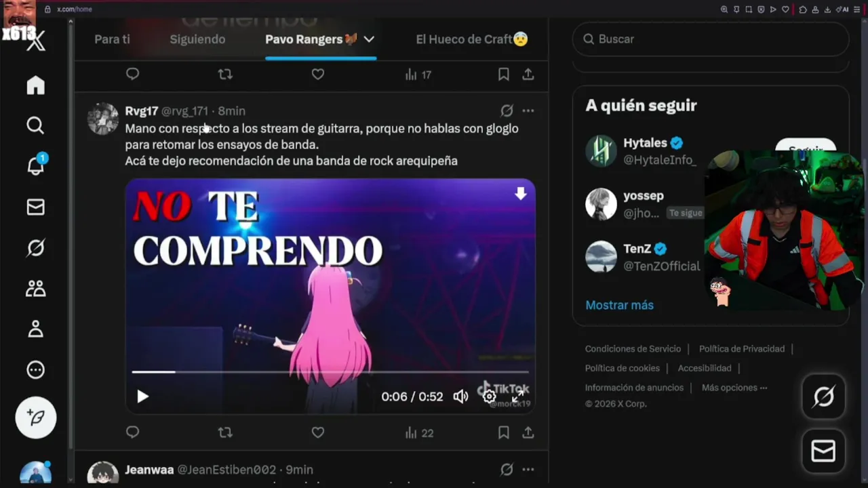The width and height of the screenshot is (868, 488).
Task: Download video via arrow badge on thumbnail
Action: [520, 194]
